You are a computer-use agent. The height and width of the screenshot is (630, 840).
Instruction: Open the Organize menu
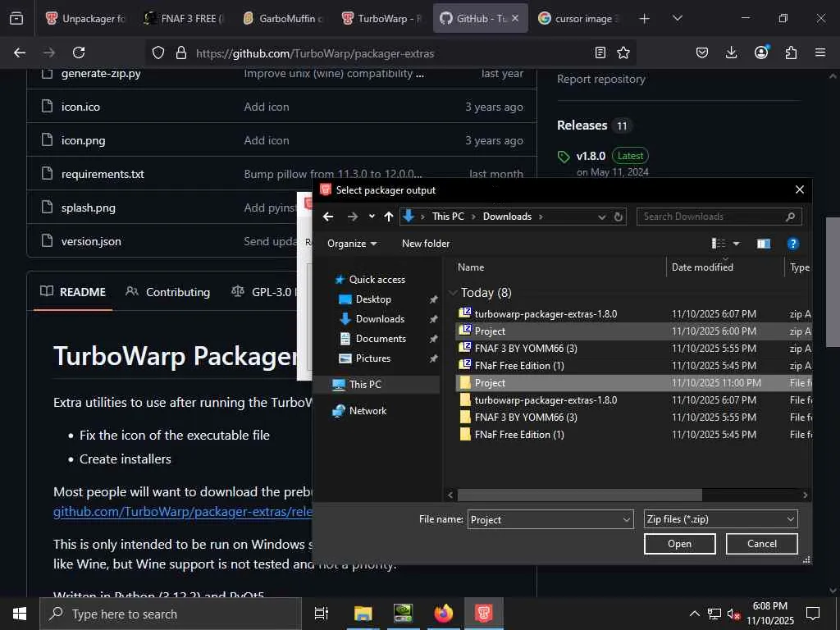point(352,243)
